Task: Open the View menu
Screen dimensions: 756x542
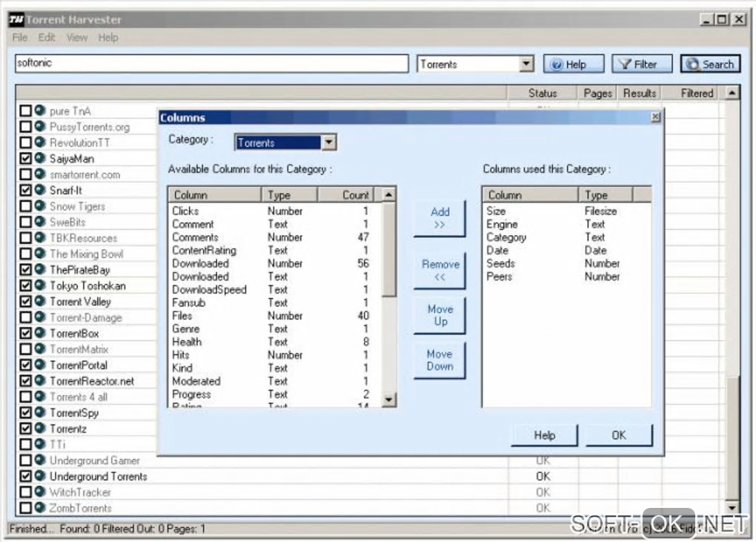Action: pyautogui.click(x=77, y=37)
